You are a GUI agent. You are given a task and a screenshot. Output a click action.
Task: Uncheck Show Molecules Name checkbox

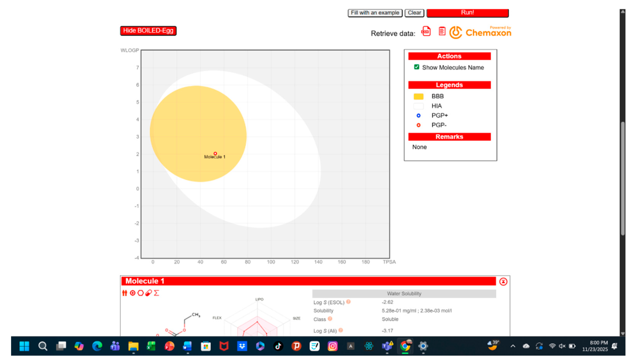(416, 67)
